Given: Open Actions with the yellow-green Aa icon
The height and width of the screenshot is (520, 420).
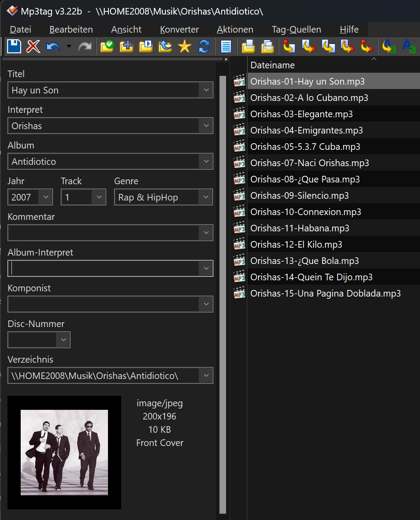Looking at the screenshot, I should tap(389, 46).
